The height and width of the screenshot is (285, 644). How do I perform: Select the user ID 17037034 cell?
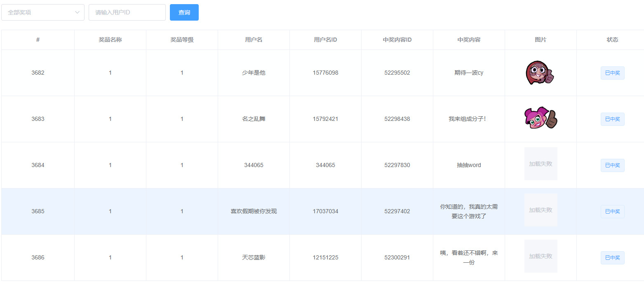[325, 211]
